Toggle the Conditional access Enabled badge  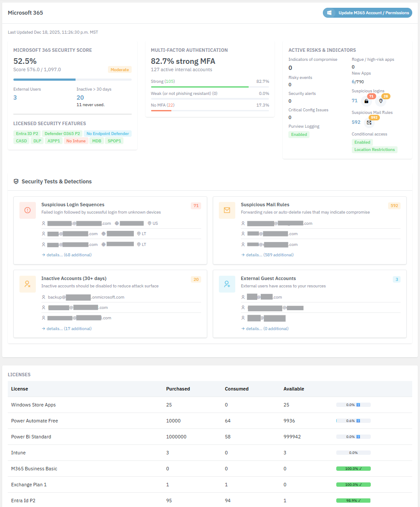point(362,142)
